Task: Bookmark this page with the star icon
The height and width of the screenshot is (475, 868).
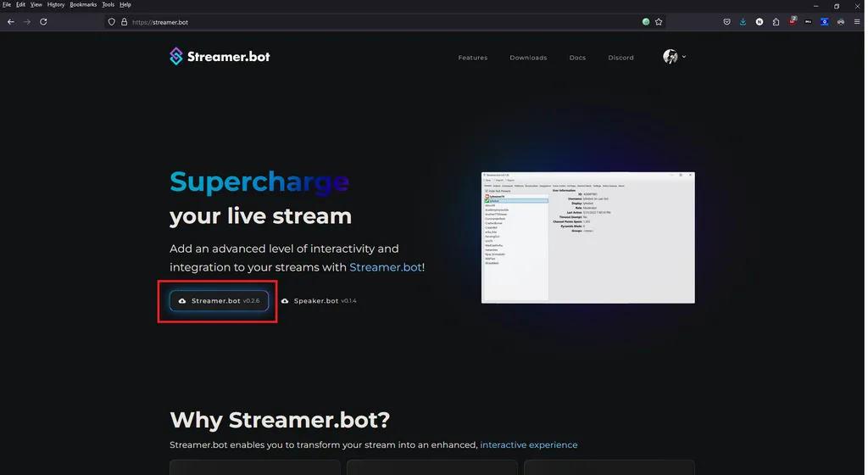Action: coord(659,22)
